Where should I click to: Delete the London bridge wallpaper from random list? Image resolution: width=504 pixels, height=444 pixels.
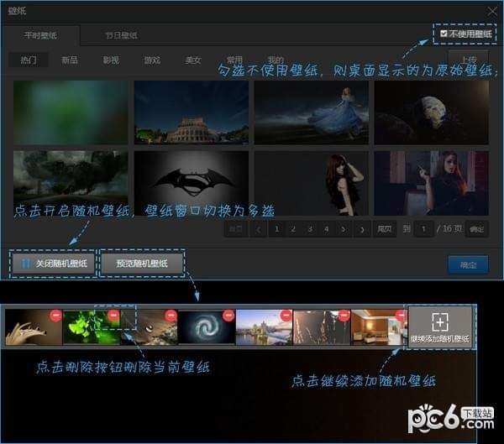pos(286,316)
